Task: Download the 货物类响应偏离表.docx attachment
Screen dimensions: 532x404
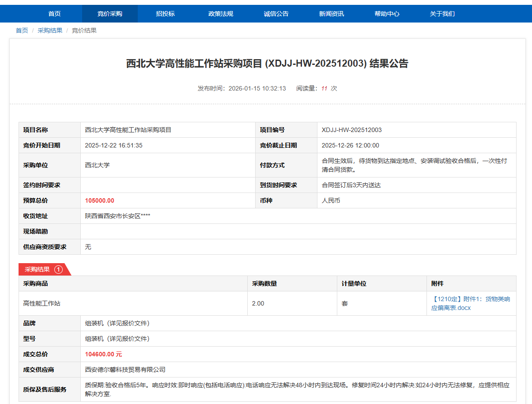Action: coord(470,303)
